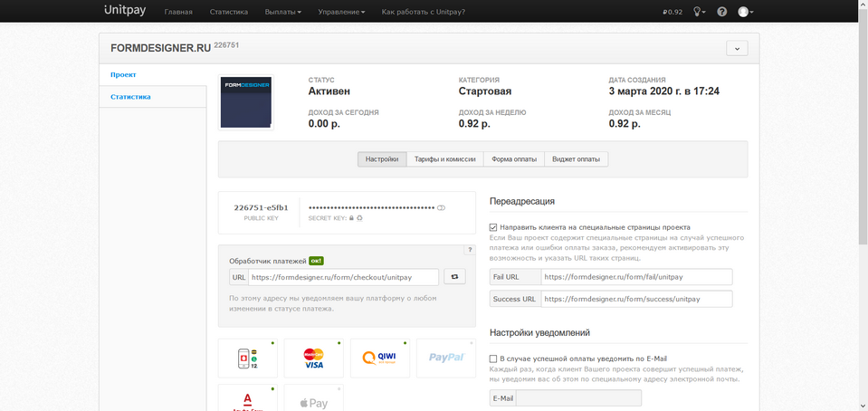868x411 pixels.
Task: Select the Apple Pay payment method tile
Action: [x=313, y=401]
